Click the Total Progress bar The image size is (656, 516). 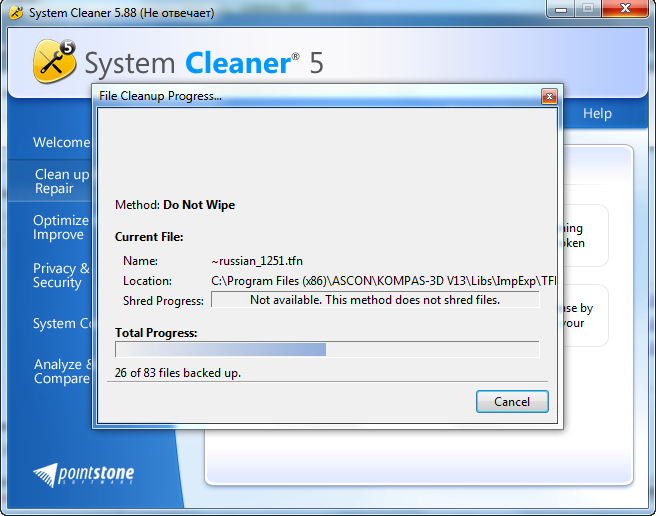pos(327,349)
